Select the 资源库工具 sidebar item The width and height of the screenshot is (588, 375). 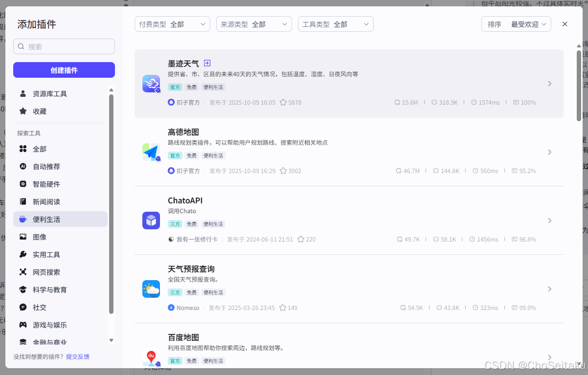pyautogui.click(x=60, y=94)
